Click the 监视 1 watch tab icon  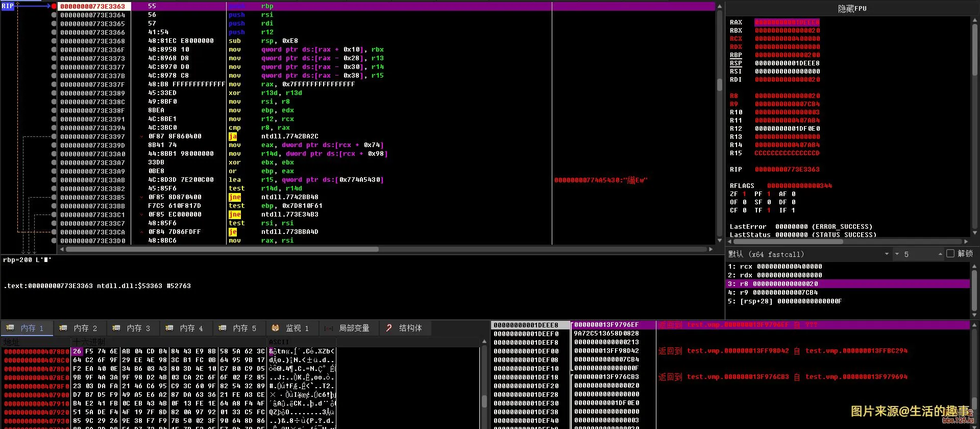275,328
